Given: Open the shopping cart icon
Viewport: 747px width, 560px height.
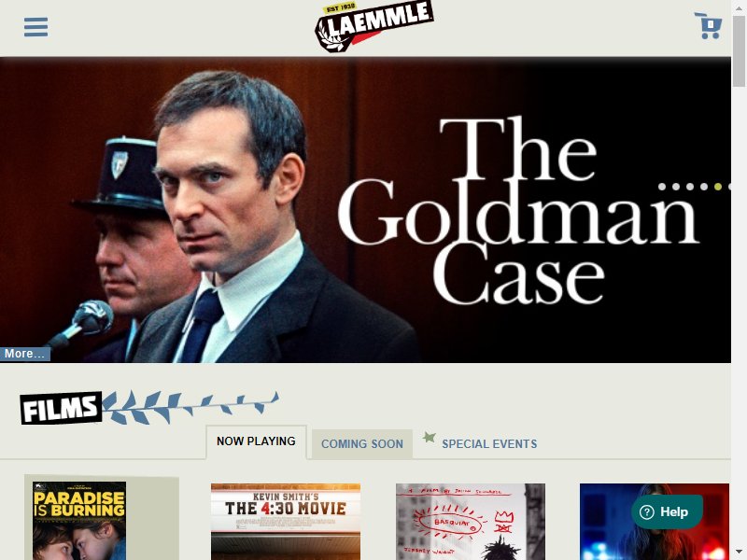Looking at the screenshot, I should click(709, 26).
